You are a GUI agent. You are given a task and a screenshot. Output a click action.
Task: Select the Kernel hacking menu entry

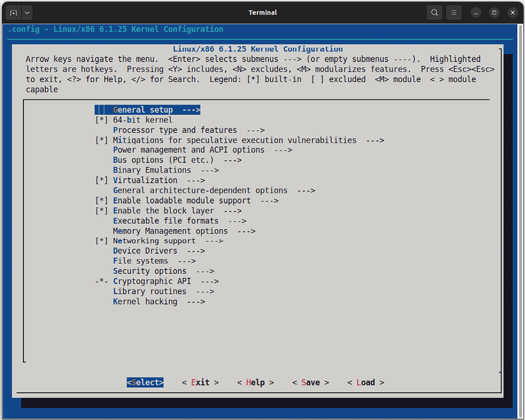(159, 302)
